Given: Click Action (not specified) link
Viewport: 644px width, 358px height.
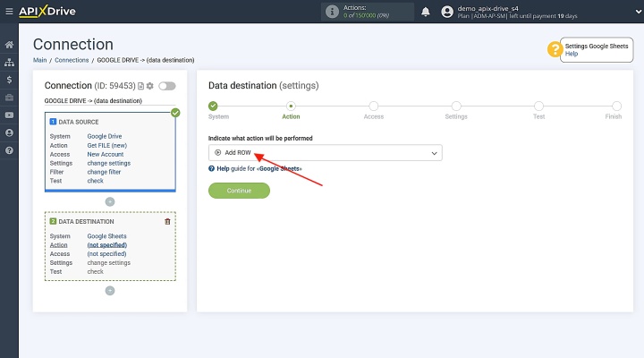Looking at the screenshot, I should pyautogui.click(x=106, y=245).
